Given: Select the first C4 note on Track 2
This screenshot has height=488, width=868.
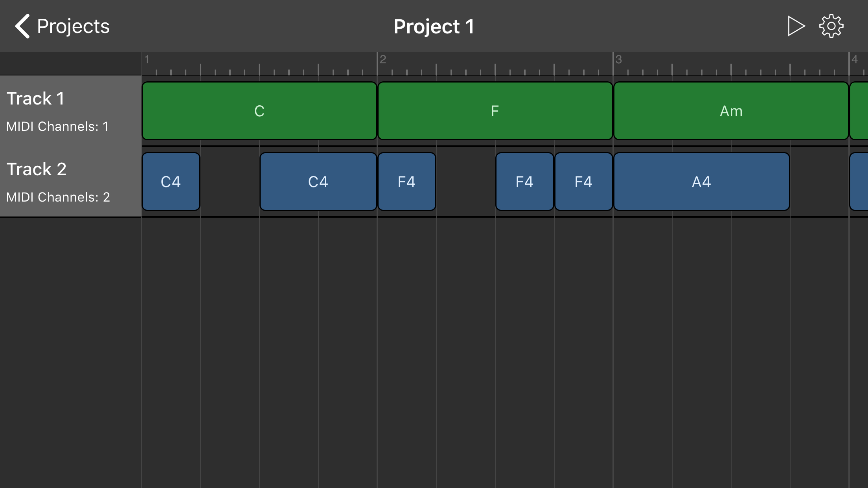Looking at the screenshot, I should [171, 181].
